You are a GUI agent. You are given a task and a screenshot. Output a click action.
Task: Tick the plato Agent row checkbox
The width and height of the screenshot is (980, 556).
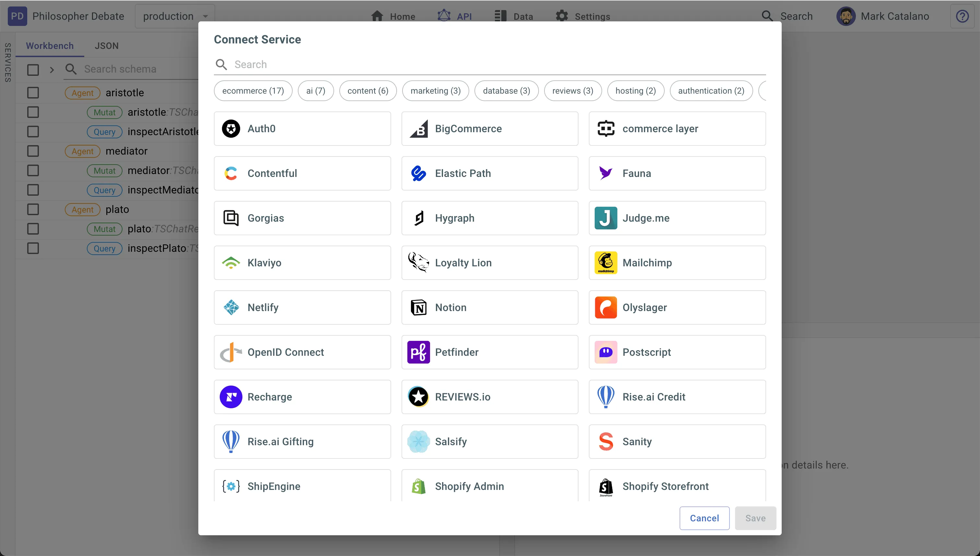click(33, 210)
